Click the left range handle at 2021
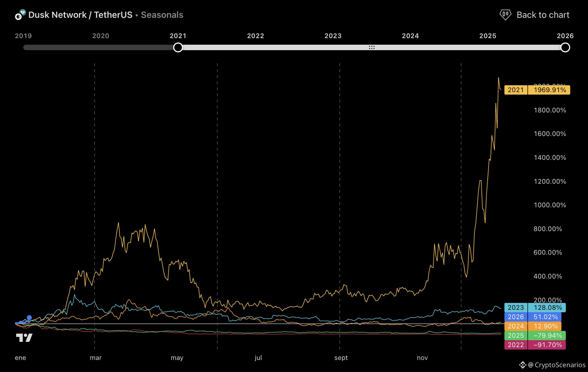 [178, 47]
